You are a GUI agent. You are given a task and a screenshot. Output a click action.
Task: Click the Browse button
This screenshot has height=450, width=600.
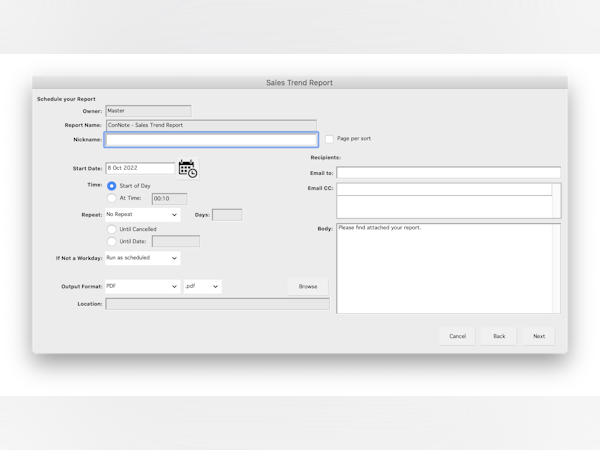(x=308, y=286)
